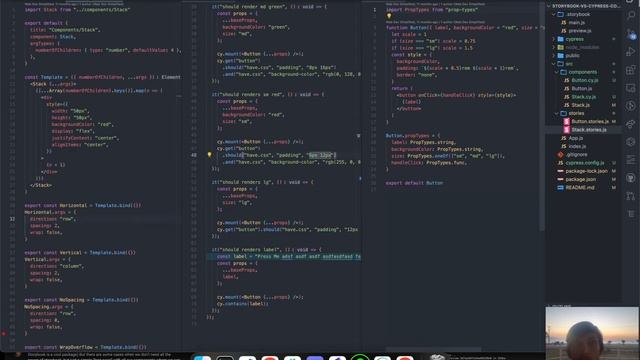Screen dimensions: 640x360
Task: Click the red breakpoint dot in left gutter
Action: [4, 333]
